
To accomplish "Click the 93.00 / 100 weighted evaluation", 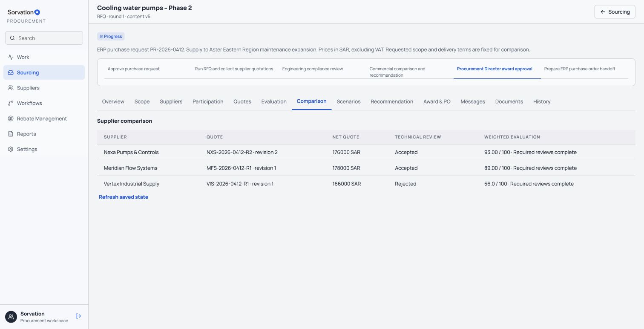I will click(530, 152).
